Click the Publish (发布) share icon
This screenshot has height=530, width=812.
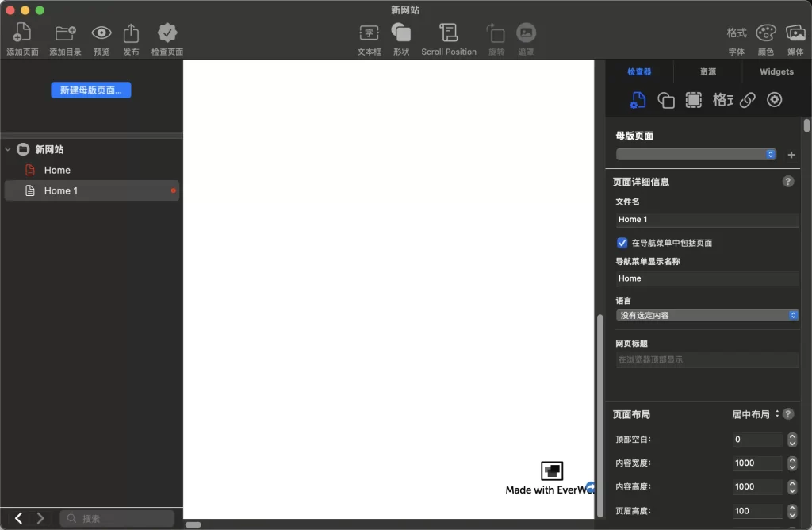pos(131,33)
